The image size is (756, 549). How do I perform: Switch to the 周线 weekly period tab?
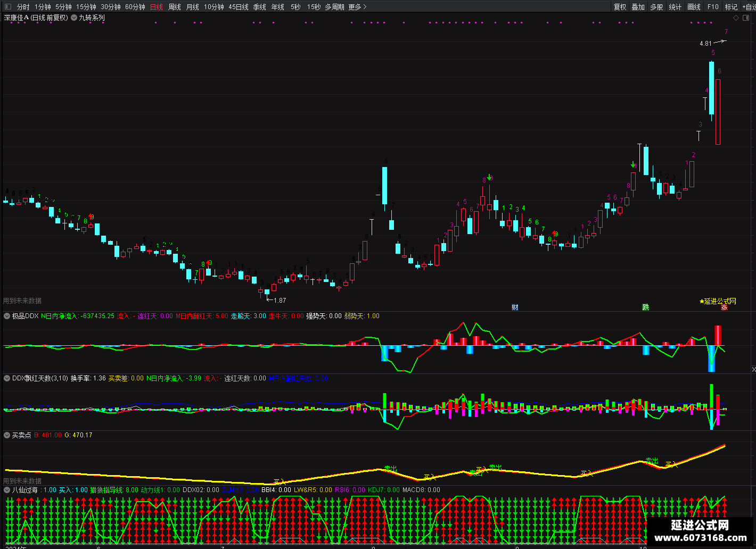pos(175,7)
